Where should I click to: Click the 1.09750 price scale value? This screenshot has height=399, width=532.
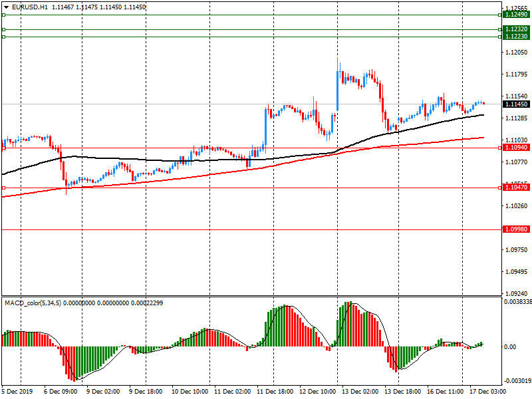pyautogui.click(x=517, y=250)
